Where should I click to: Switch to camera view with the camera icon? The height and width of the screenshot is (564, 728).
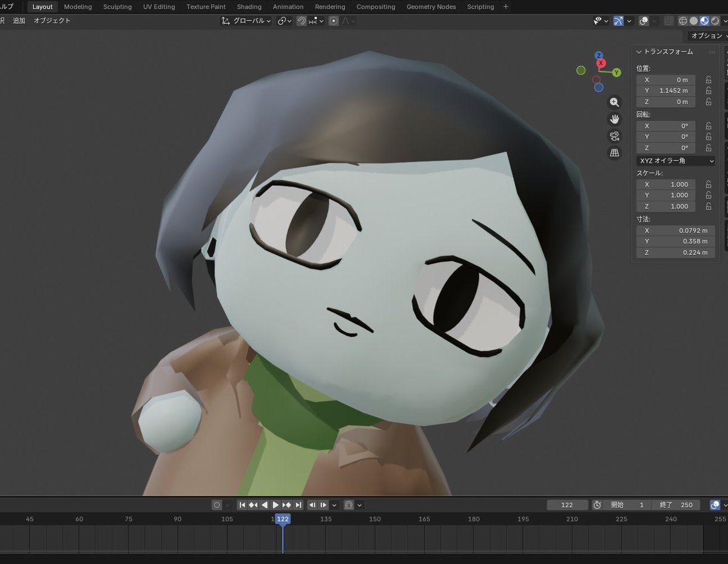coord(615,136)
